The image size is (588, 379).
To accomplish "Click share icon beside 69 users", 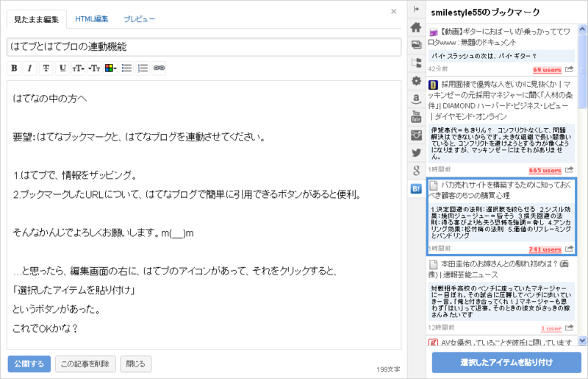I will 569,69.
